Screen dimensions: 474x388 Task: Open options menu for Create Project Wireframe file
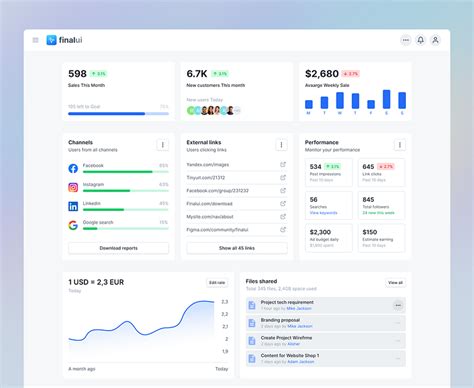coord(398,341)
